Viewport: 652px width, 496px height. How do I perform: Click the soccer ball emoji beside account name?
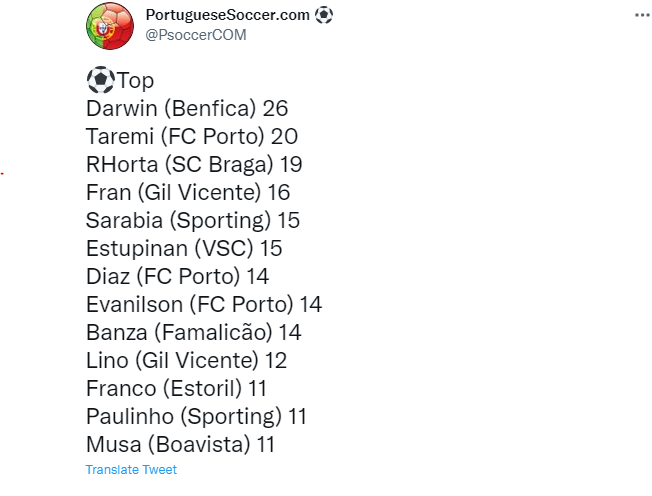pyautogui.click(x=324, y=15)
